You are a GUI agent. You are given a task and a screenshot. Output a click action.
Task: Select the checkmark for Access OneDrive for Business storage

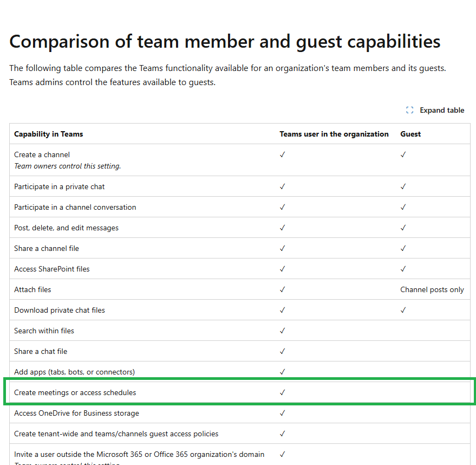coord(282,413)
